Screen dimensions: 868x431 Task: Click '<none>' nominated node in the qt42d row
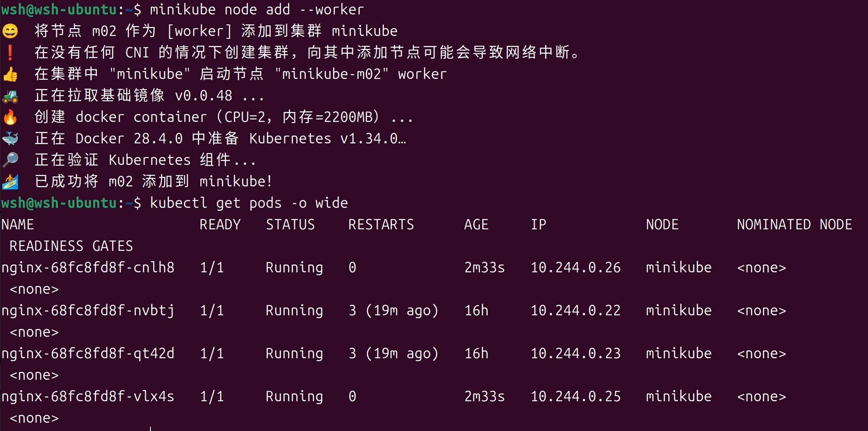[761, 353]
